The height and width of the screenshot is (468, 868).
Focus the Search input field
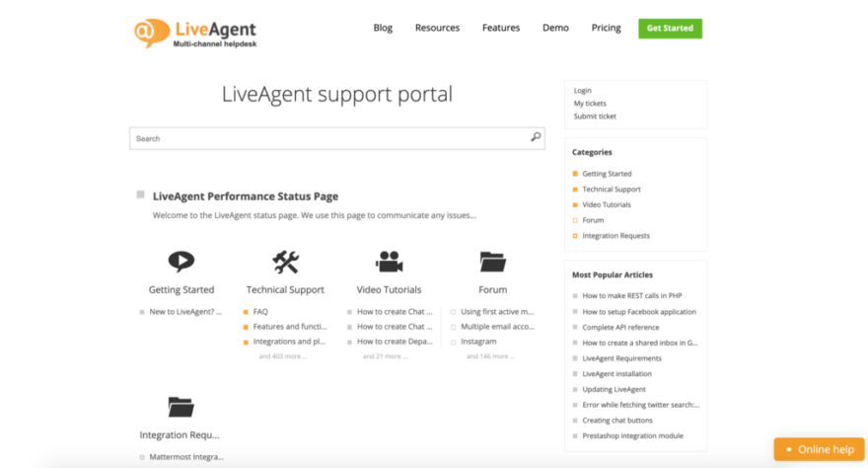coord(325,138)
